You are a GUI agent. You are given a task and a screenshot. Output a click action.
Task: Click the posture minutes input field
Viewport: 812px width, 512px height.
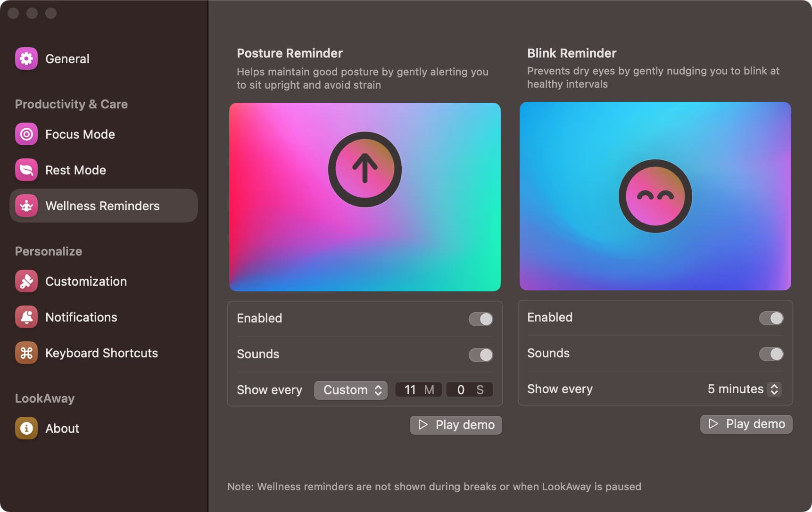click(411, 390)
